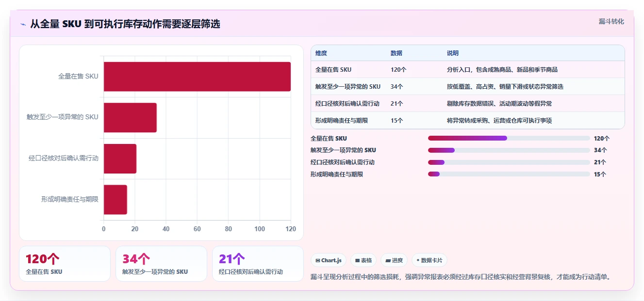Click the 全量在售 SKU progress bar

click(x=509, y=138)
